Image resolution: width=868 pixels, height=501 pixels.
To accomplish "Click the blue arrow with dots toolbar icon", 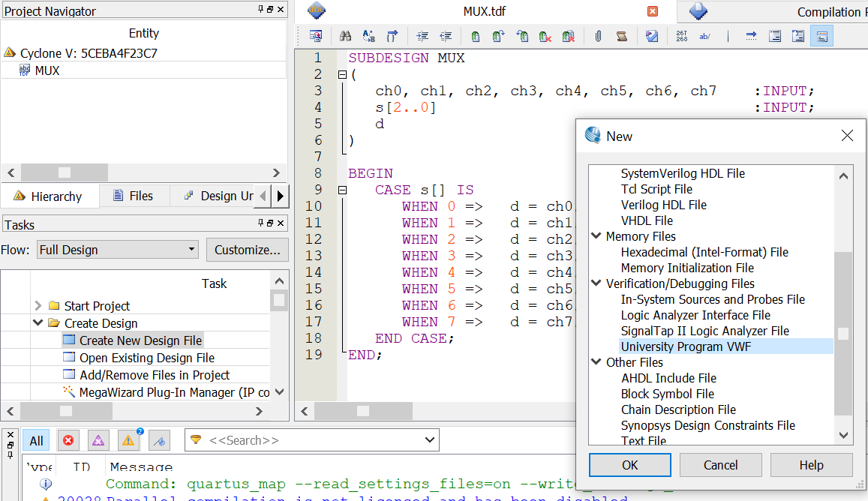I will (751, 37).
